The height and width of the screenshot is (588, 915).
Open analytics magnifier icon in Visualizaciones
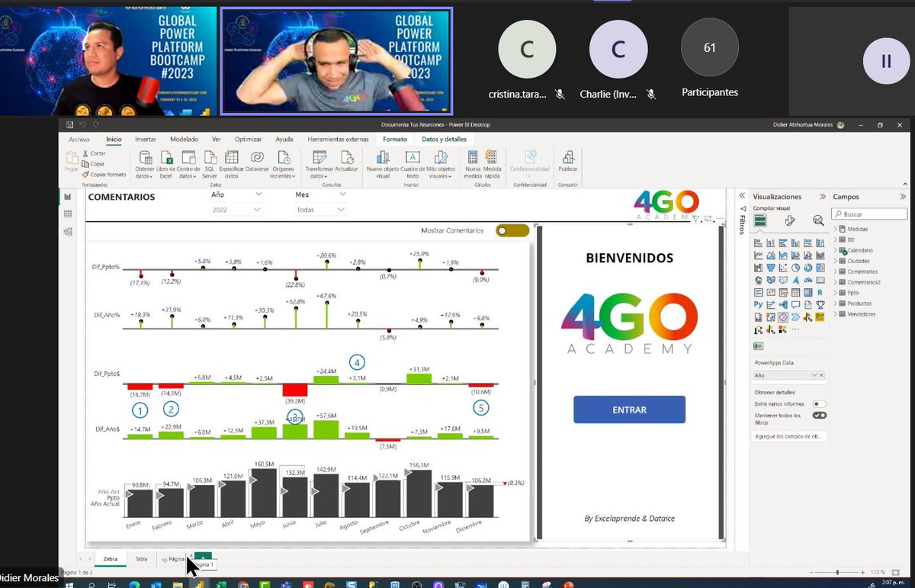pyautogui.click(x=818, y=220)
